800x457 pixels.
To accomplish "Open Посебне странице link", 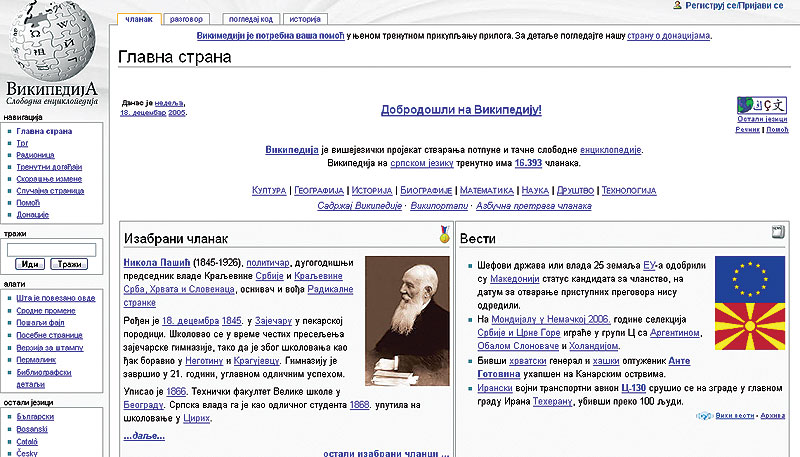I will pos(49,335).
